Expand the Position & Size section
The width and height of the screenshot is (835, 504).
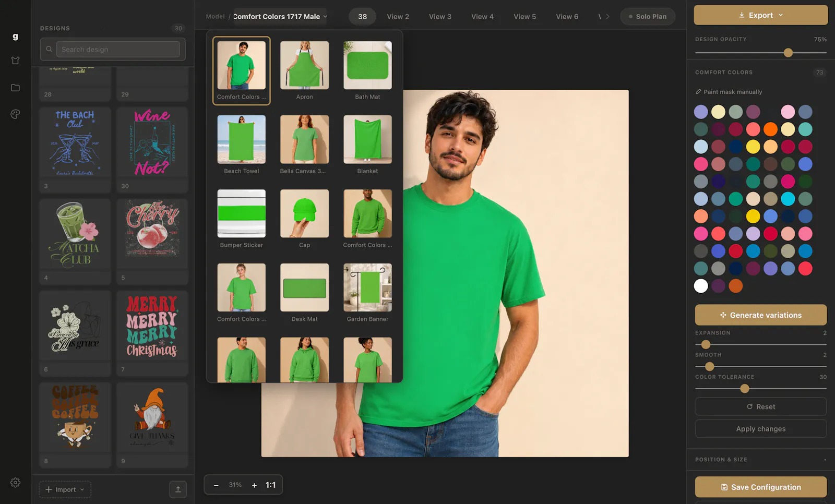pos(760,460)
